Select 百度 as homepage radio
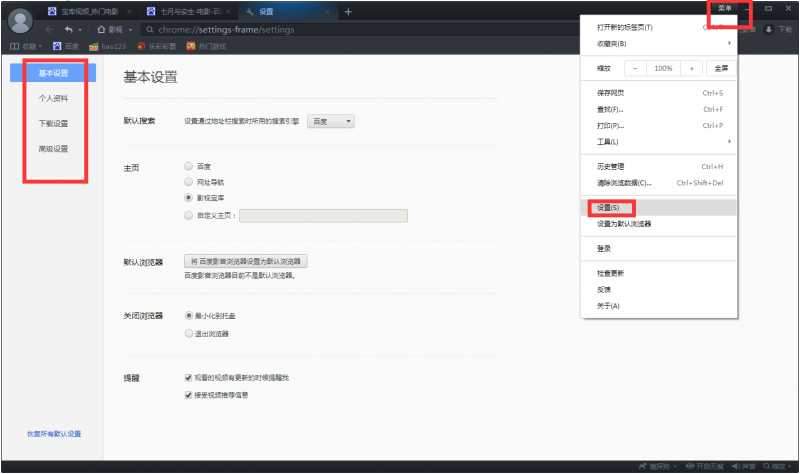 188,166
